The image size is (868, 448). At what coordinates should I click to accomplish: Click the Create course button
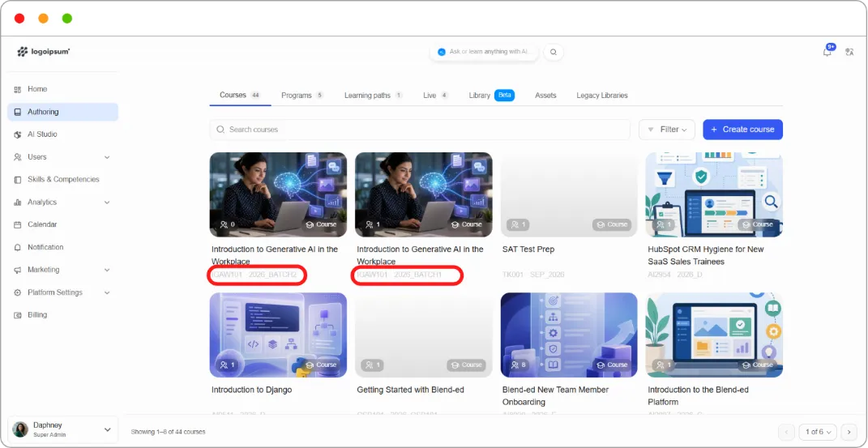pos(742,130)
